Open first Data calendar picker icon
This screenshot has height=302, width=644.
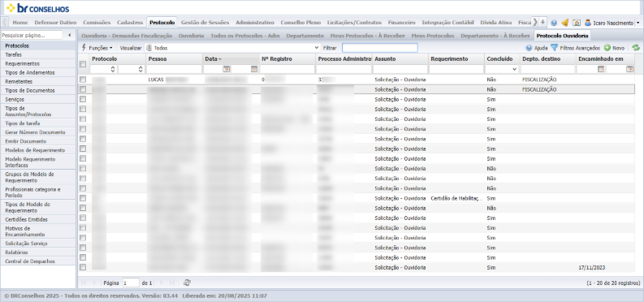pyautogui.click(x=226, y=69)
